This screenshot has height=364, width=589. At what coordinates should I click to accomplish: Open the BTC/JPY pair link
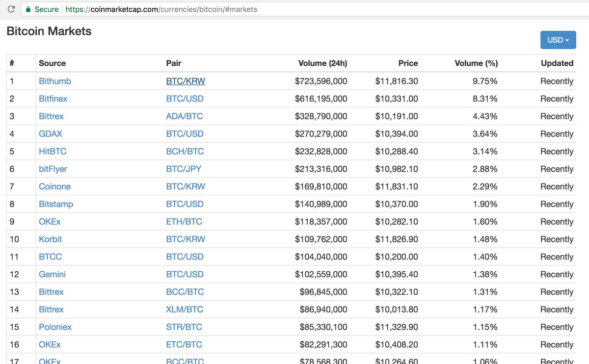click(184, 169)
